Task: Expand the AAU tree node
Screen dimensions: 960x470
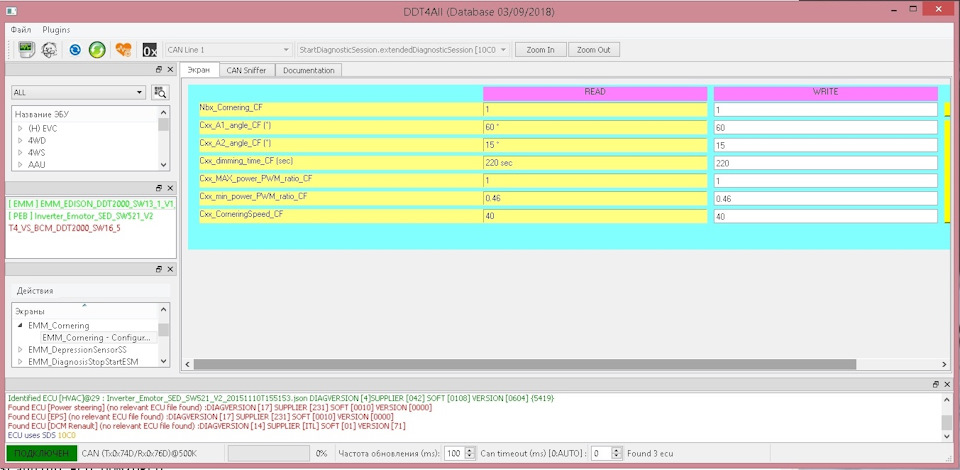Action: coord(20,164)
